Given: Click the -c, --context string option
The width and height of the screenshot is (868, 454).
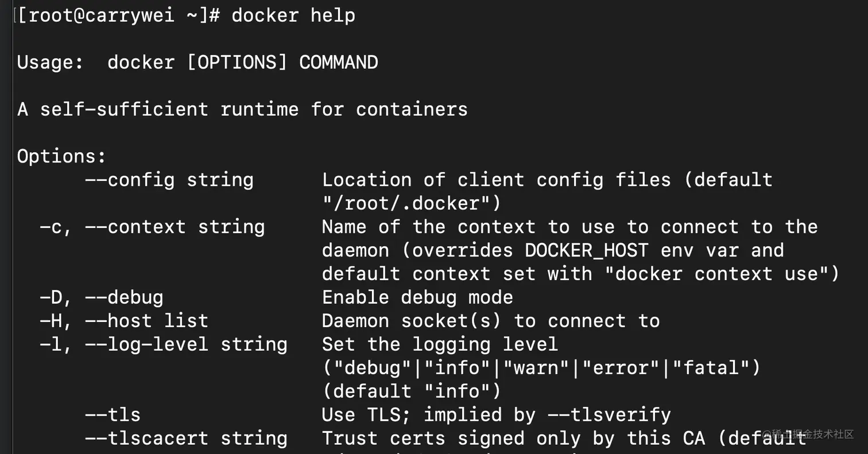Looking at the screenshot, I should click(x=152, y=227).
